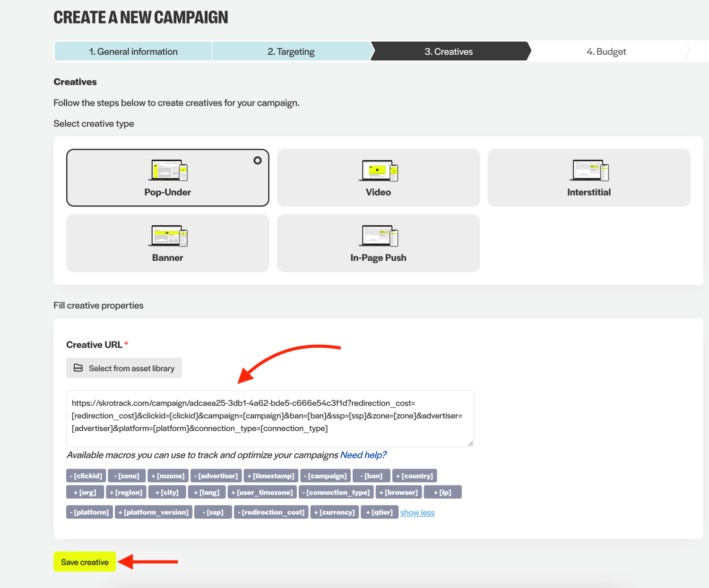The height and width of the screenshot is (588, 709).
Task: Add the [country] macro
Action: pos(415,476)
